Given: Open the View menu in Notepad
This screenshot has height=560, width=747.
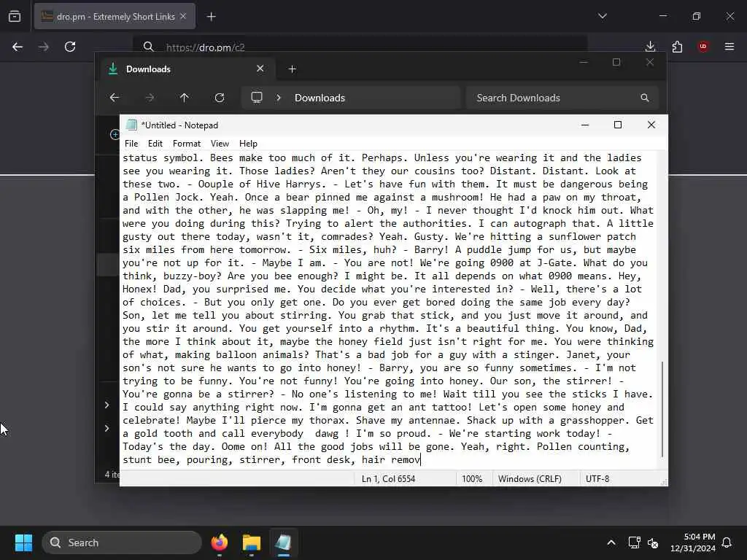Looking at the screenshot, I should pos(220,144).
